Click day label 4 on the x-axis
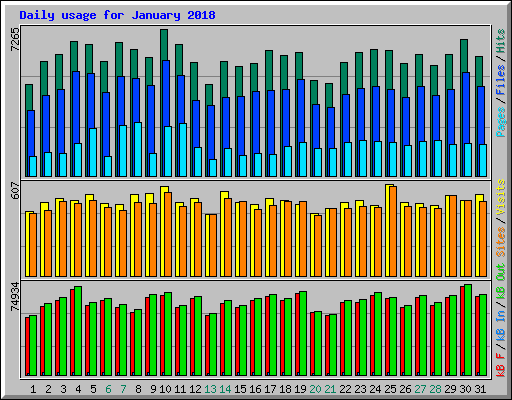Viewport: 512px width, 400px height. [x=78, y=389]
